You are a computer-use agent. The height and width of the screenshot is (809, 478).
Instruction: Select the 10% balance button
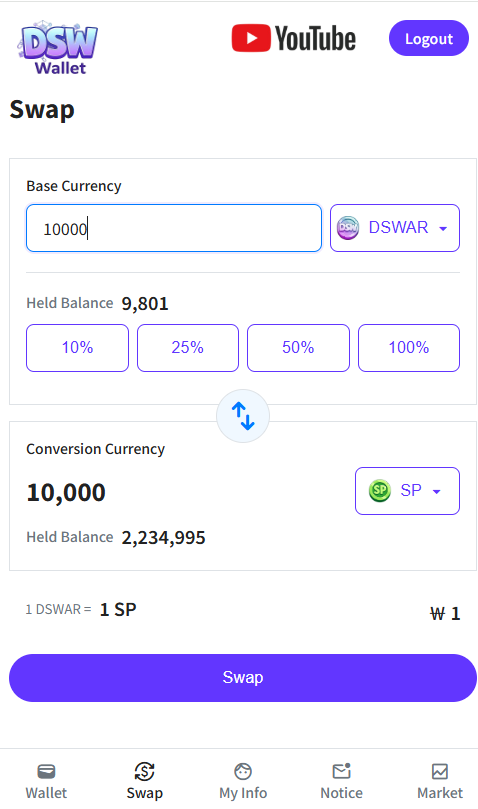77,348
